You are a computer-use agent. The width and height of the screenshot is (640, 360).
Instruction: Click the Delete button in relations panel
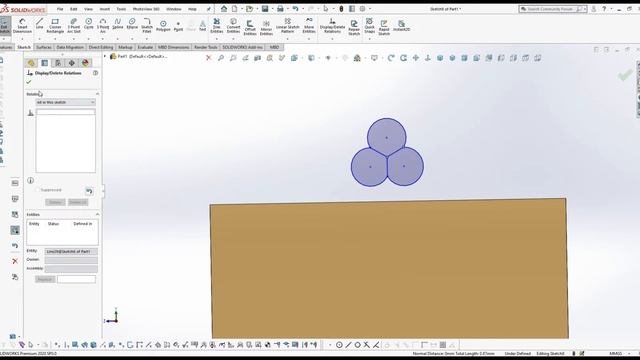55,202
